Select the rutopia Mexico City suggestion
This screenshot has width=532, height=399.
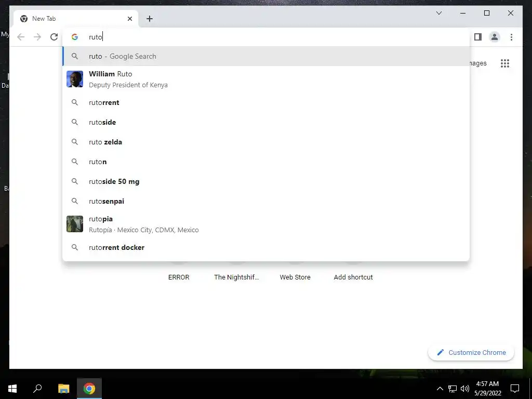(266, 224)
